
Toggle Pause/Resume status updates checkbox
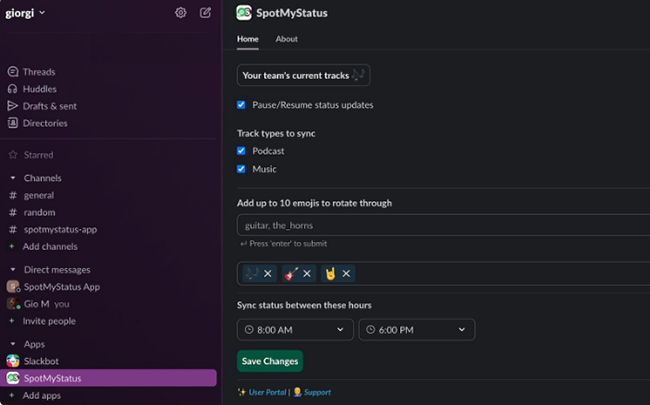(x=241, y=105)
